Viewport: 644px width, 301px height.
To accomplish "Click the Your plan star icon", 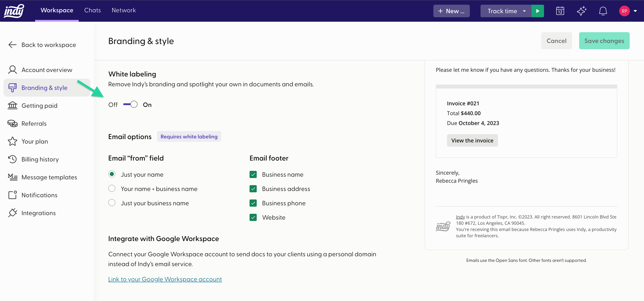I will [x=12, y=141].
